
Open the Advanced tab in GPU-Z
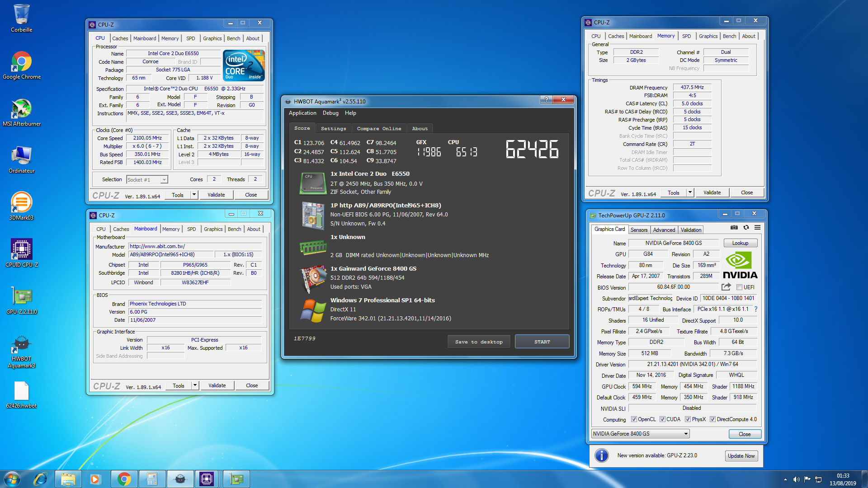664,230
